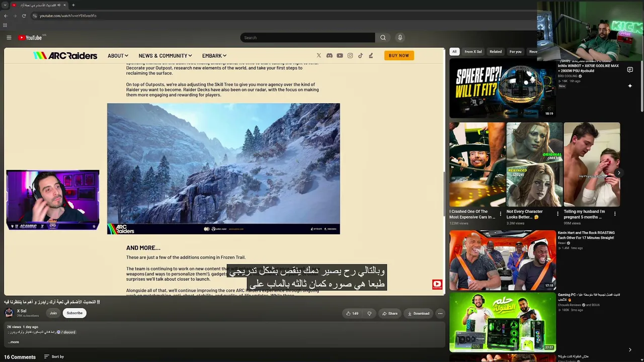Select the All filter chip
Screen dimensions: 644x362
(454, 51)
